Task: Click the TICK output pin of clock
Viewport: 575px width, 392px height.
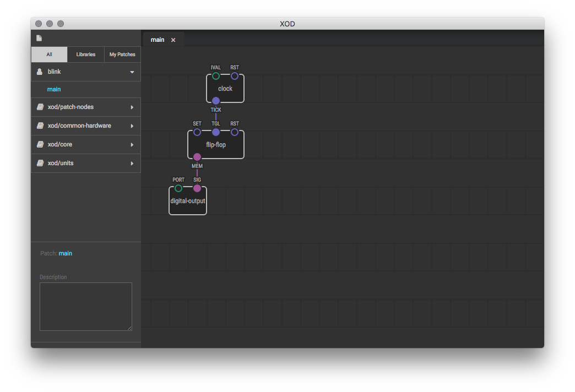Action: (x=216, y=101)
